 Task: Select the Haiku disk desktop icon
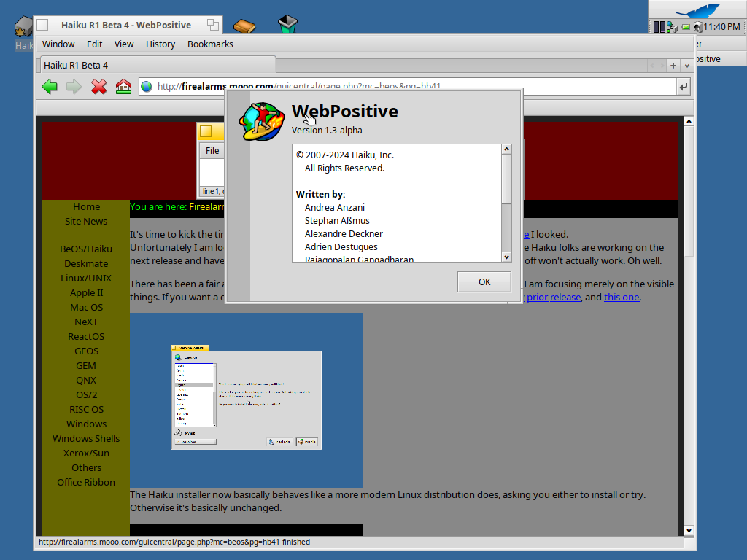point(23,26)
